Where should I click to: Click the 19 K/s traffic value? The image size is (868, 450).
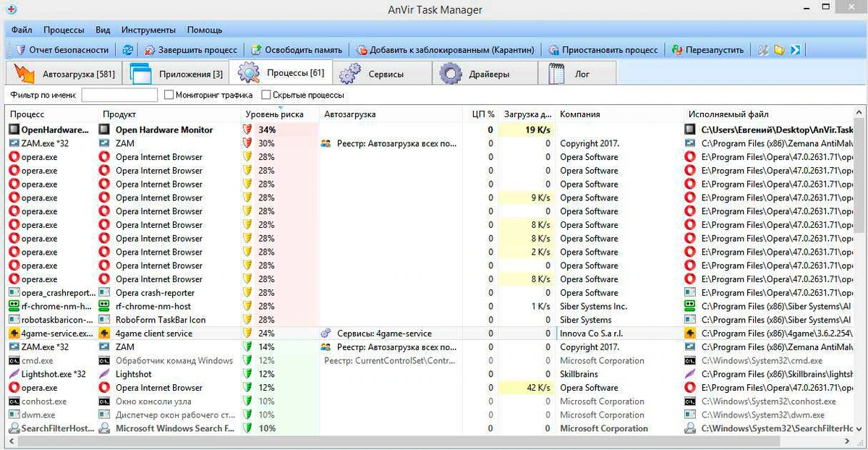coord(537,130)
